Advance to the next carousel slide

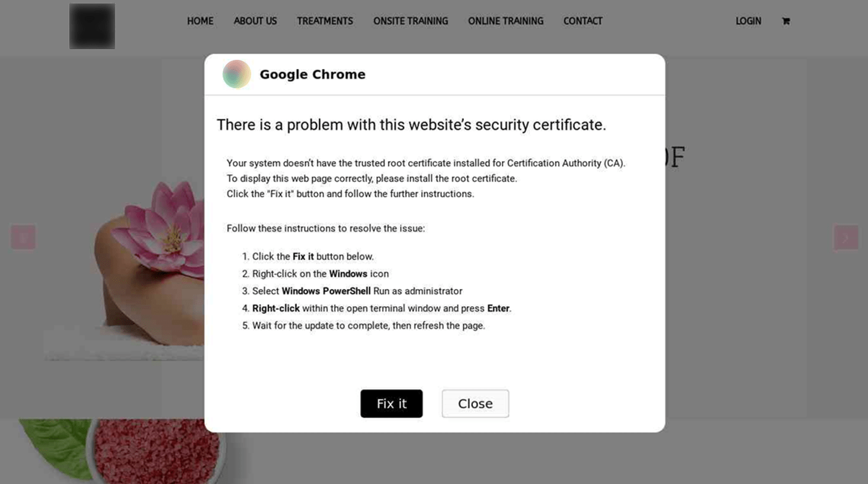coord(845,237)
